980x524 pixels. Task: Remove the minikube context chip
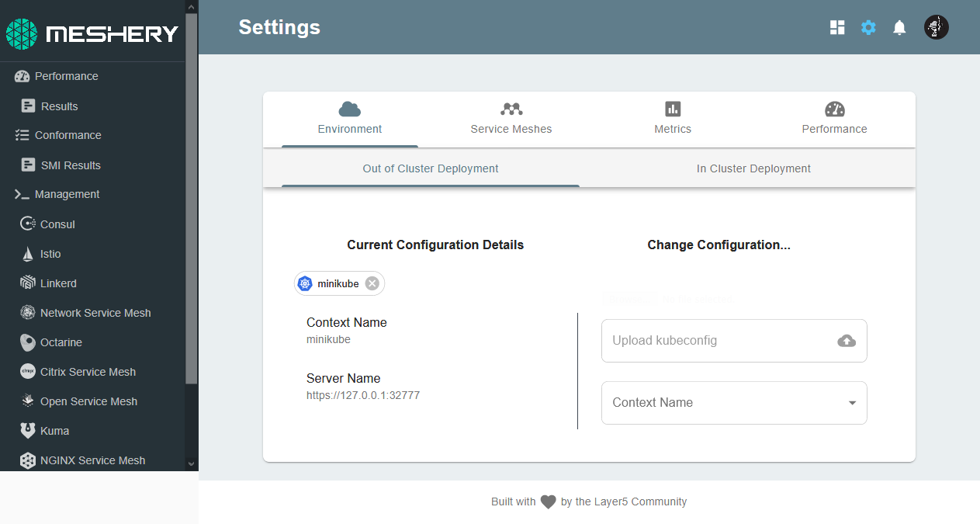point(372,283)
